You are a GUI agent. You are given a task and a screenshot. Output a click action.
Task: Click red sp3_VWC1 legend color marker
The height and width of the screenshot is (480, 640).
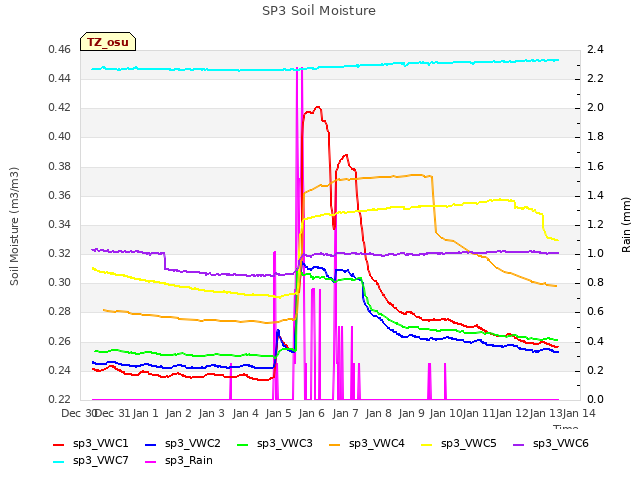59,445
